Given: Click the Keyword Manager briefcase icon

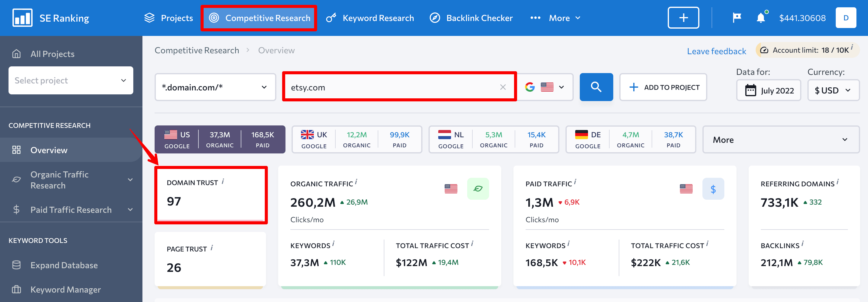Looking at the screenshot, I should point(16,289).
